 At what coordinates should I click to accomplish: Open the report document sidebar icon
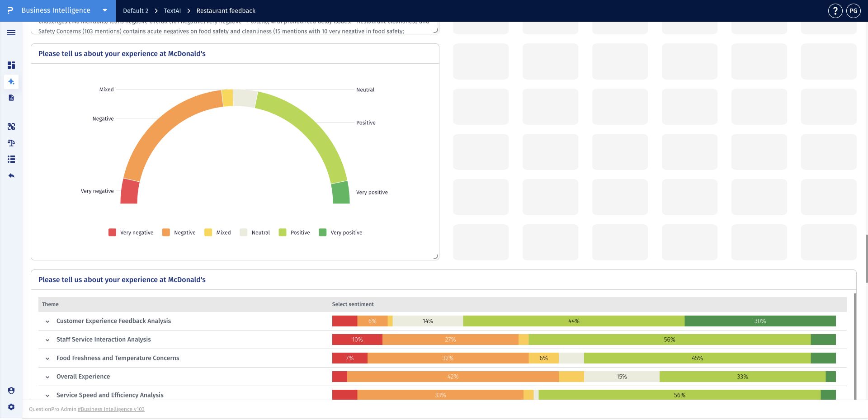point(11,98)
